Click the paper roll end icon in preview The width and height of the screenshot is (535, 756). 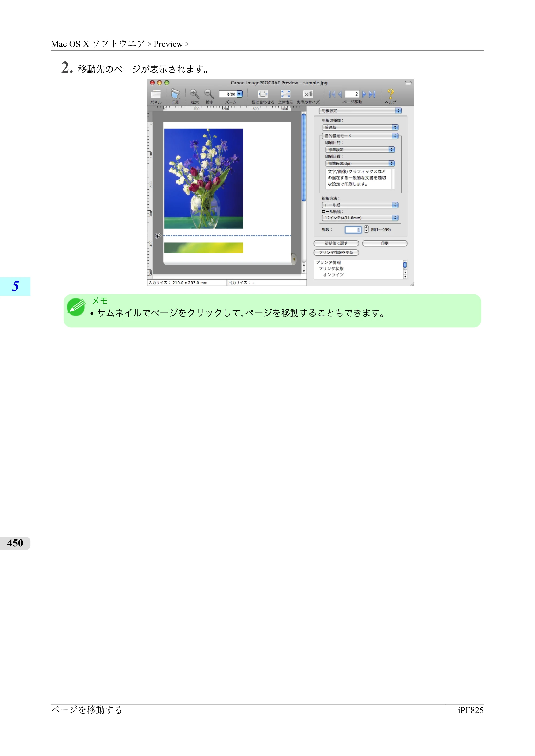(x=294, y=259)
